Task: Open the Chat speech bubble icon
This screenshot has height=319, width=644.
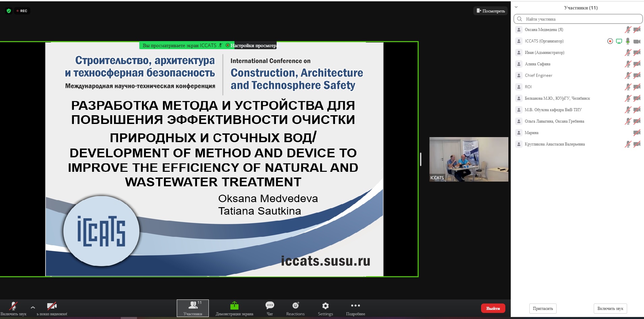Action: click(270, 306)
